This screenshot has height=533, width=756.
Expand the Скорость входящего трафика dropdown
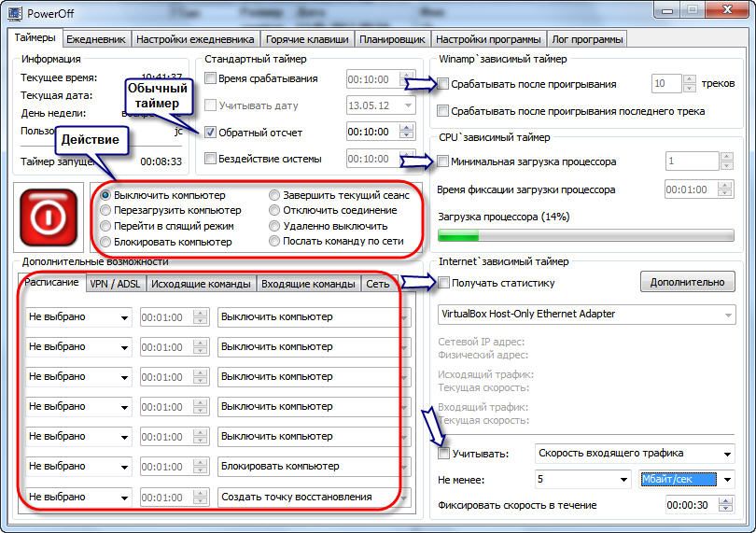tap(635, 454)
